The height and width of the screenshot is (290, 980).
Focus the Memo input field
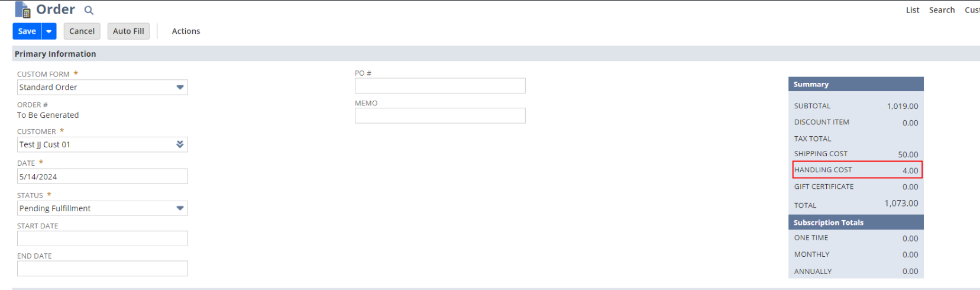click(439, 116)
